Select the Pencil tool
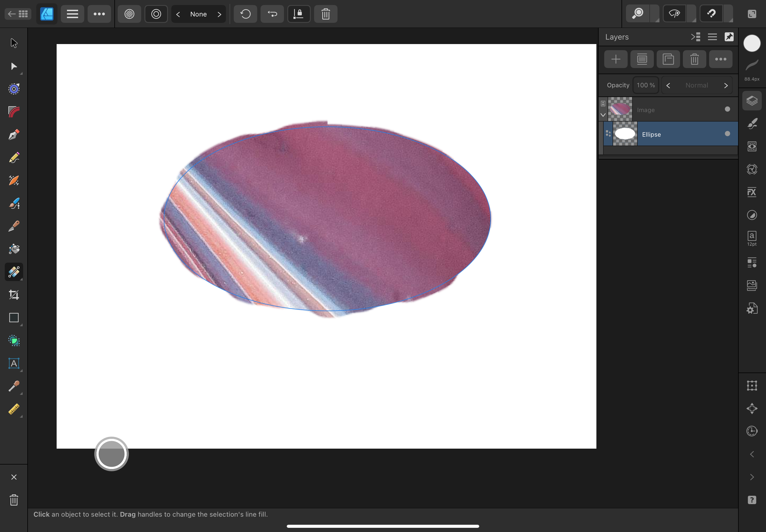Screen dimensions: 766x532 [x=14, y=158]
